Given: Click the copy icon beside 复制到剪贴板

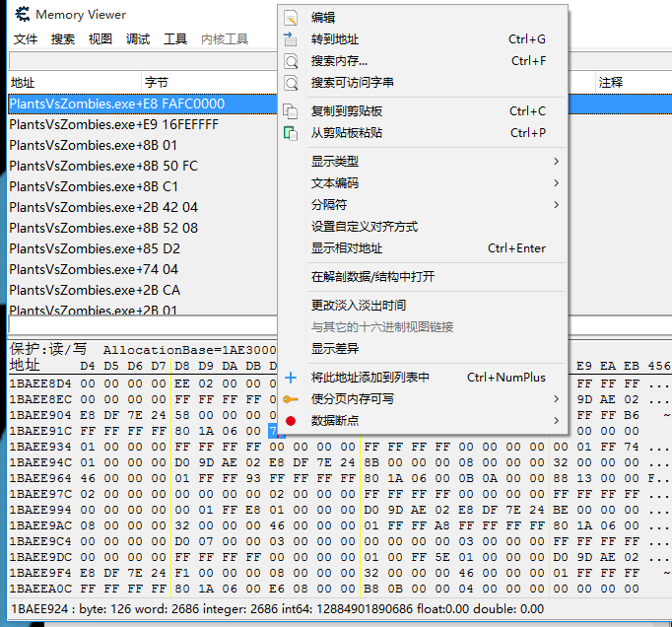Looking at the screenshot, I should click(291, 111).
